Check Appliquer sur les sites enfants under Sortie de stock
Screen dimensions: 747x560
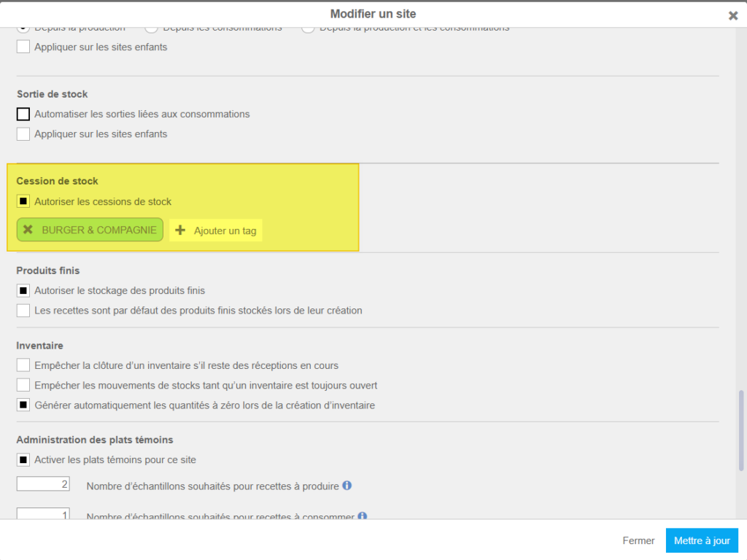click(x=23, y=134)
